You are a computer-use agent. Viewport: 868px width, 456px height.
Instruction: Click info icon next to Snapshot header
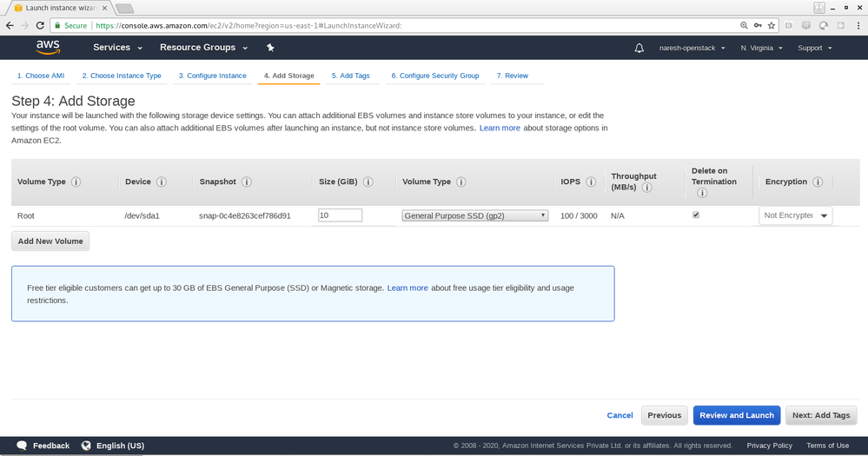(x=247, y=182)
